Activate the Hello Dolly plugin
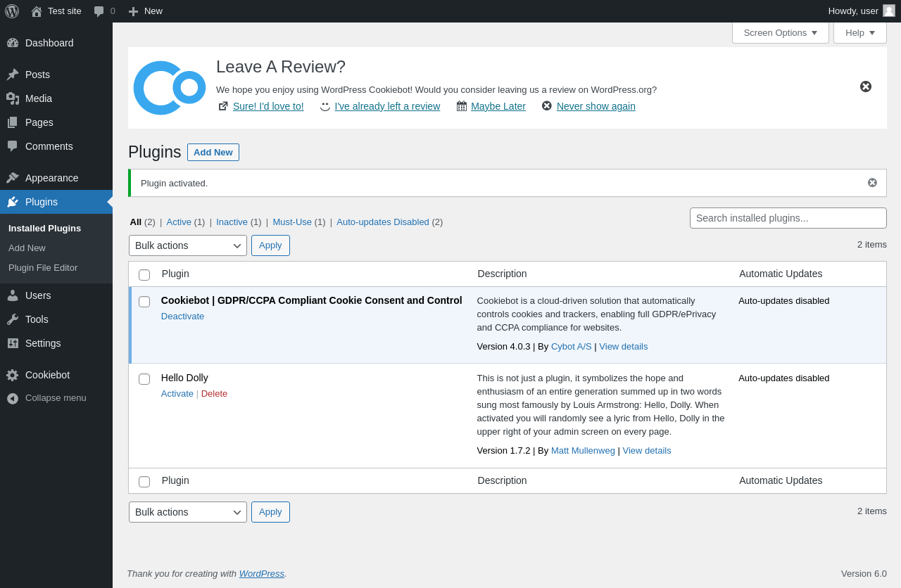This screenshot has height=588, width=901. point(177,393)
